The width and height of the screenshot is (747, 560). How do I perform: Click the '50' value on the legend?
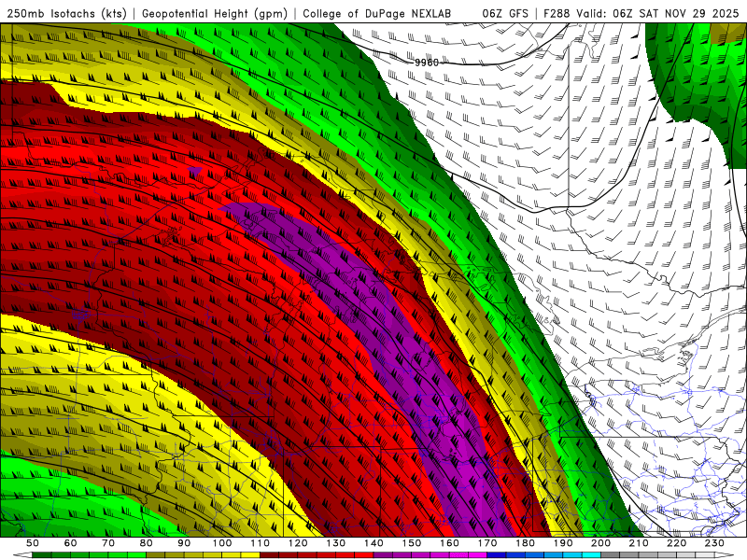[33, 543]
